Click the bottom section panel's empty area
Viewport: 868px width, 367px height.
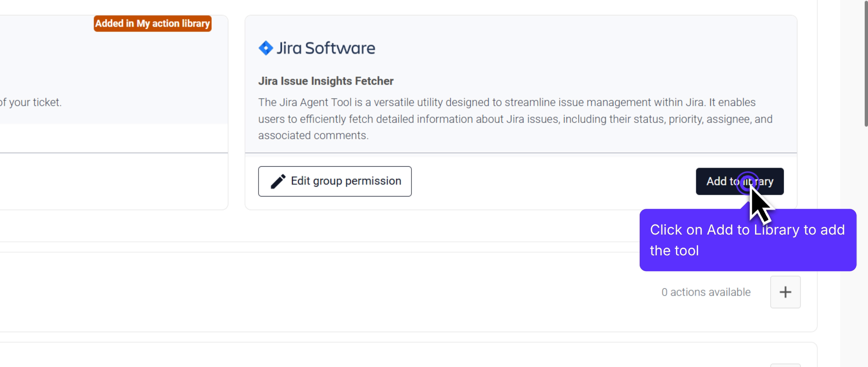pos(362,356)
